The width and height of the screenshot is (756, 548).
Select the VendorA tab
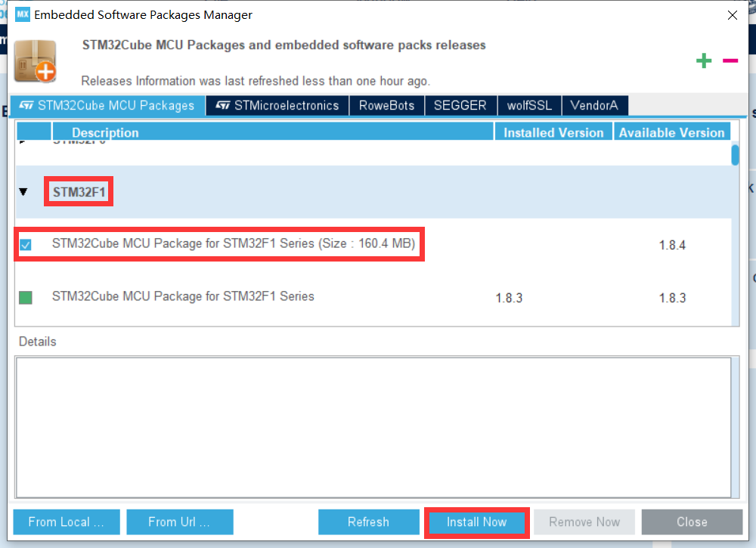click(x=594, y=106)
